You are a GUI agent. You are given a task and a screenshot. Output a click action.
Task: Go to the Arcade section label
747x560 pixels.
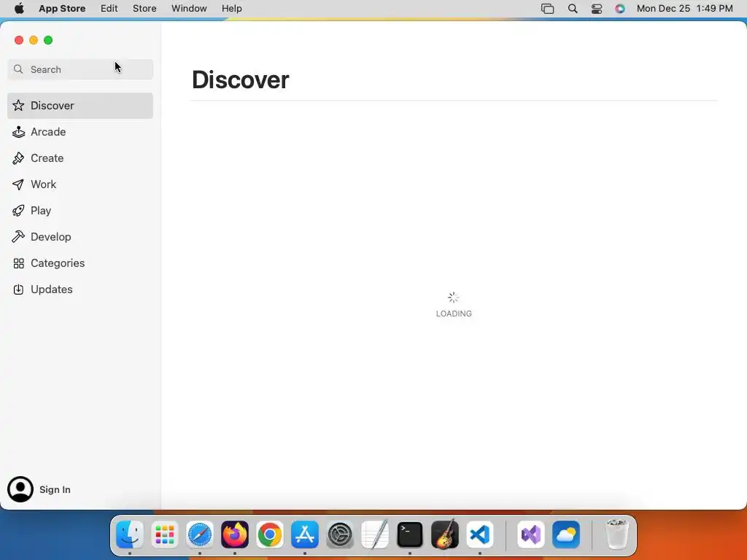click(x=48, y=132)
